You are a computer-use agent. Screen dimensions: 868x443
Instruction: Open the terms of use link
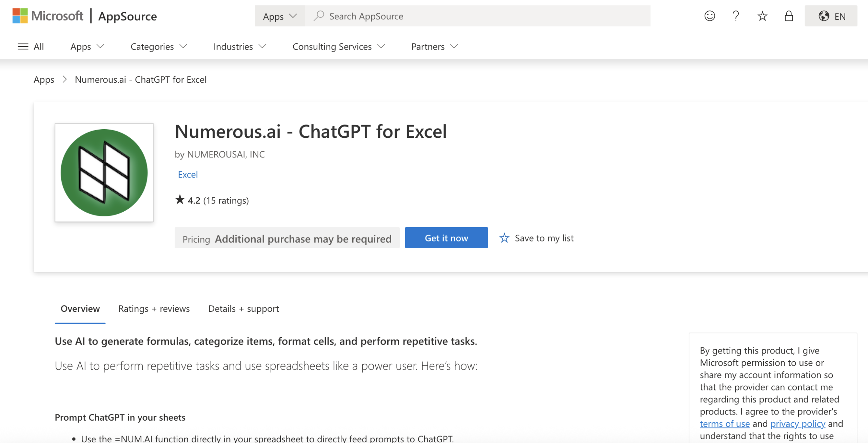click(x=725, y=424)
